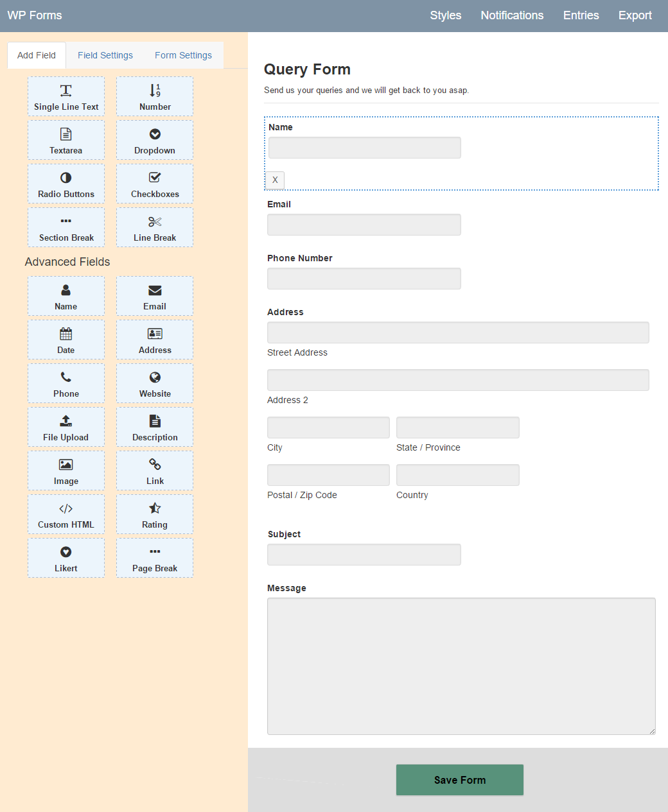Select the File Upload field icon
Screen dimensions: 668x812
pyautogui.click(x=66, y=426)
